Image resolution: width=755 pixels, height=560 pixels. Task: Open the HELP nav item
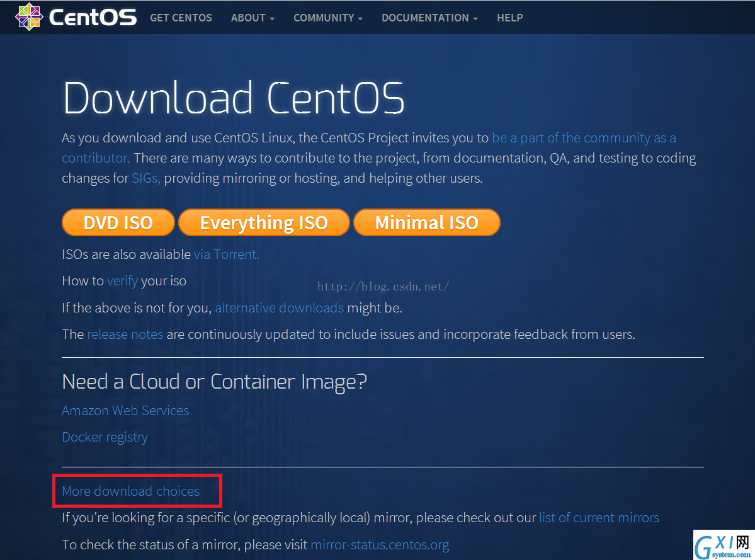click(510, 18)
